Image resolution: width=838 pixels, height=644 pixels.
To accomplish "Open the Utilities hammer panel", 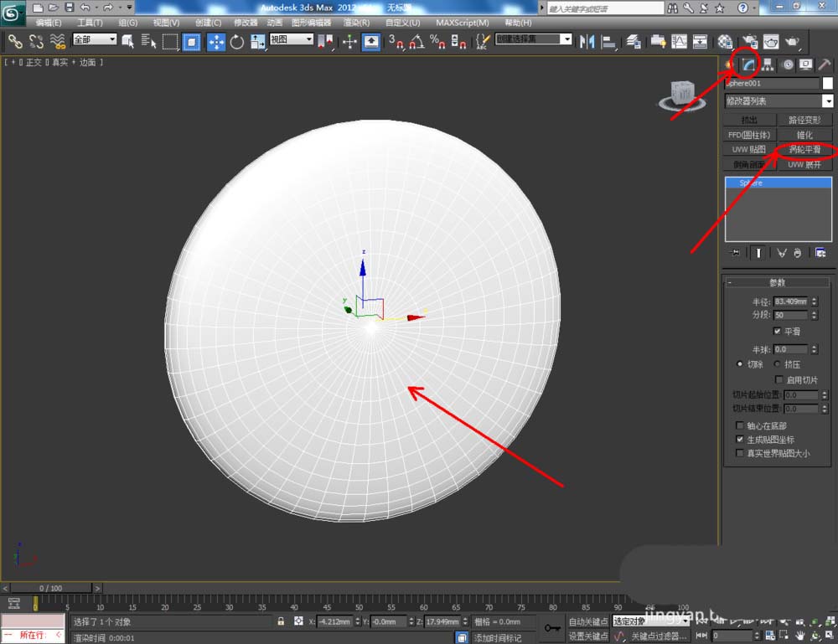I will tap(825, 64).
